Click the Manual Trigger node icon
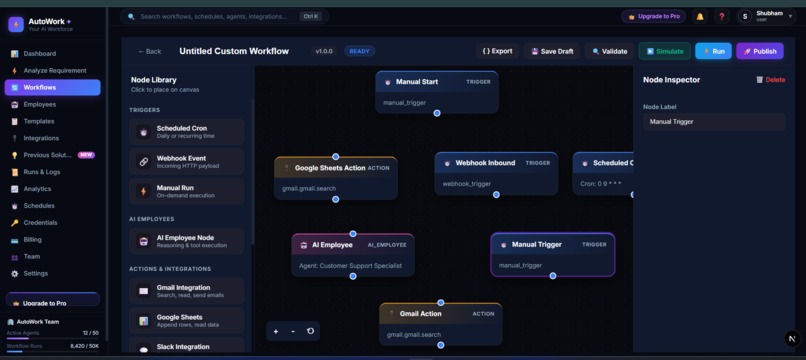The height and width of the screenshot is (360, 806). click(x=504, y=245)
